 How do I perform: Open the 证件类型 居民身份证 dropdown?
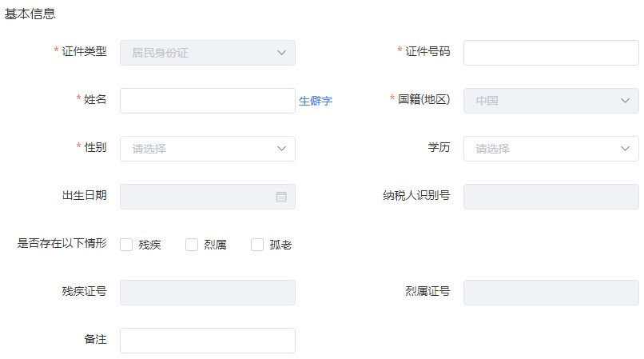tap(200, 53)
